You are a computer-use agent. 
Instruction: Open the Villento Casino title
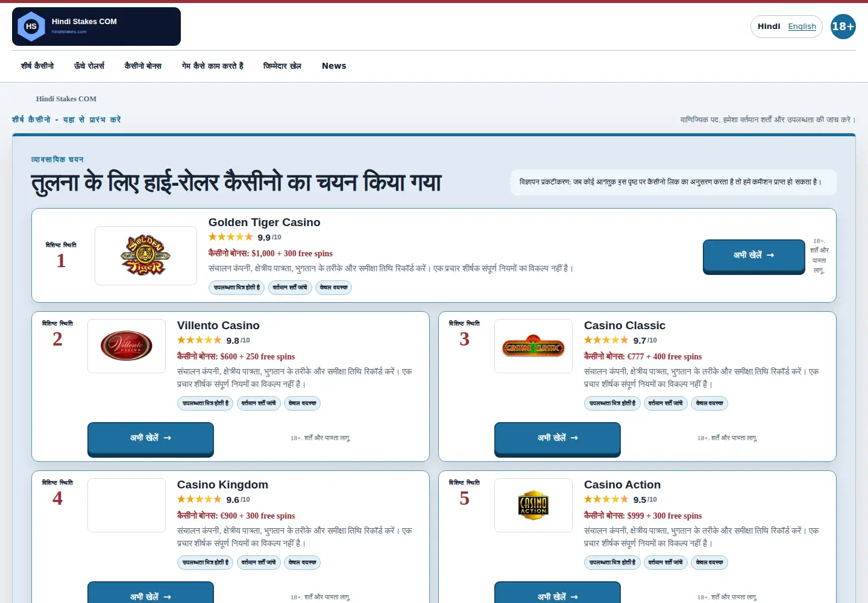click(x=218, y=326)
